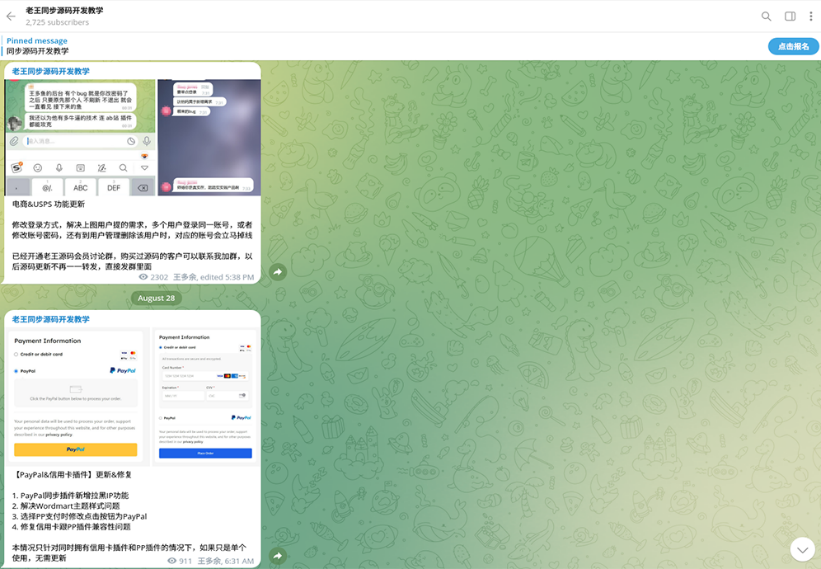Open the credit card payment screenshot
This screenshot has height=569, width=821.
(205, 396)
